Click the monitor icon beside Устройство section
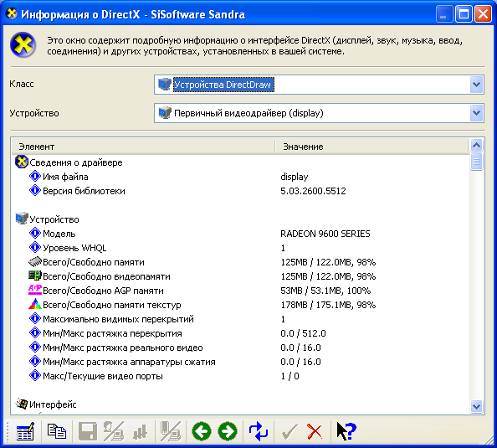Screen dimensions: 497x448 pyautogui.click(x=22, y=219)
